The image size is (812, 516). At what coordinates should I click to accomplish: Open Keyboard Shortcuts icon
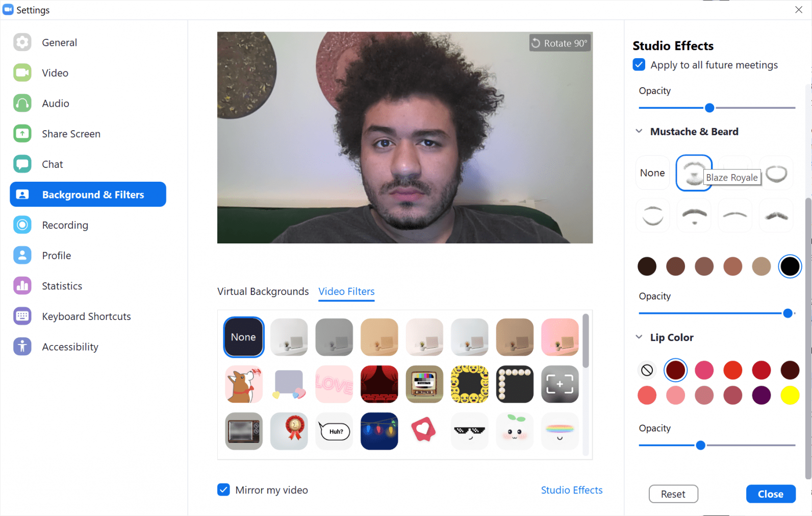coord(22,316)
